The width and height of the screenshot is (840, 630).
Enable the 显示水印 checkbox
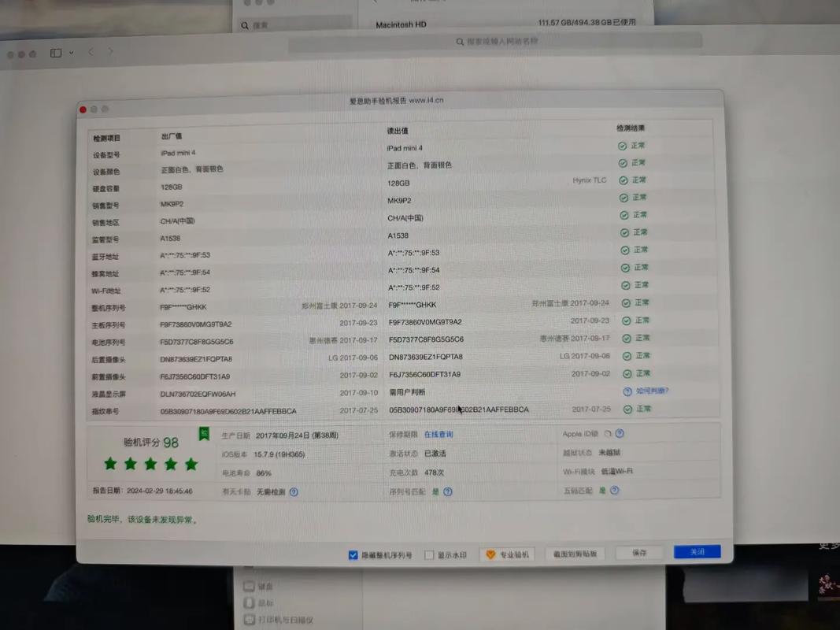point(429,554)
